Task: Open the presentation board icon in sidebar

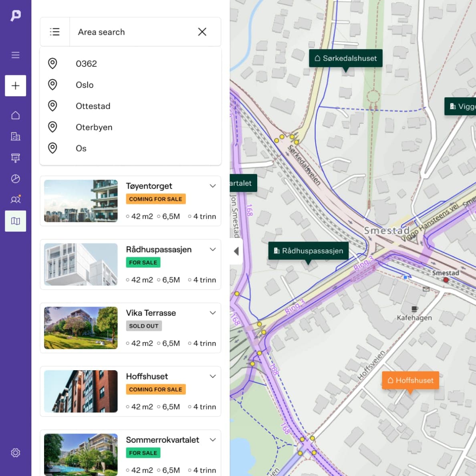Action: (15, 158)
